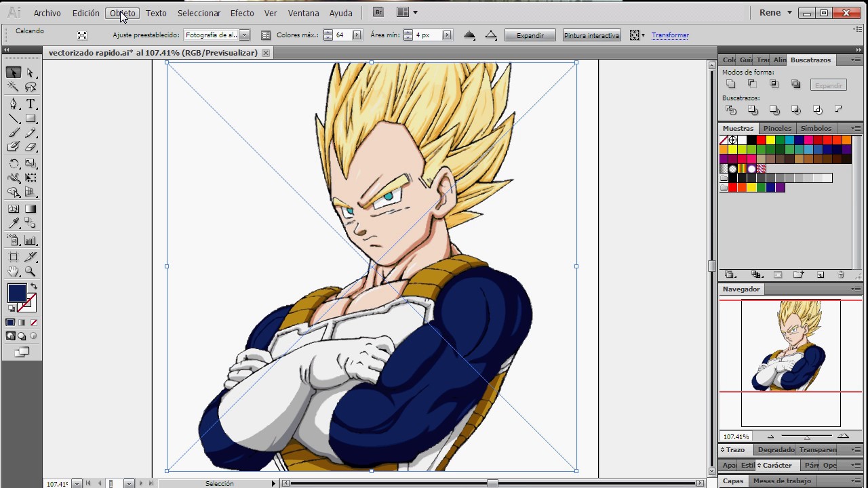Set paint mode to Gradient
868x488 pixels.
pyautogui.click(x=22, y=323)
